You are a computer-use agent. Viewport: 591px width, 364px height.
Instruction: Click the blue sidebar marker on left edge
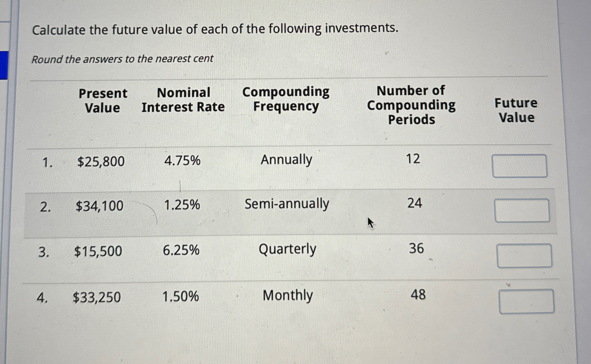tap(4, 65)
